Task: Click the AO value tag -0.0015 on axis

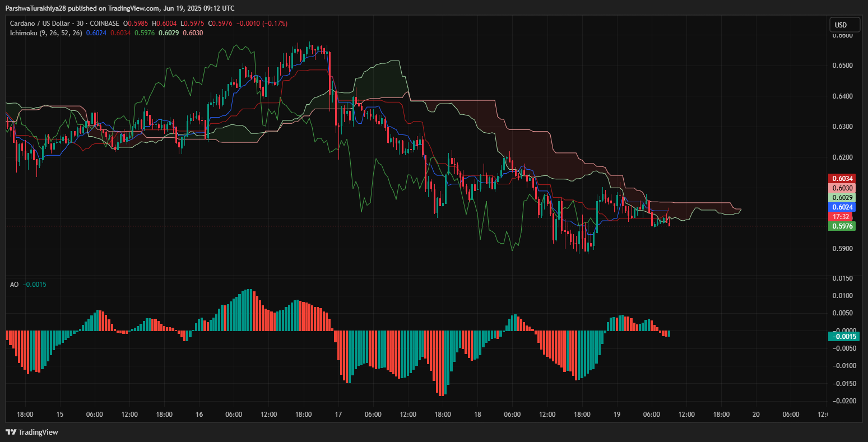Action: point(843,337)
